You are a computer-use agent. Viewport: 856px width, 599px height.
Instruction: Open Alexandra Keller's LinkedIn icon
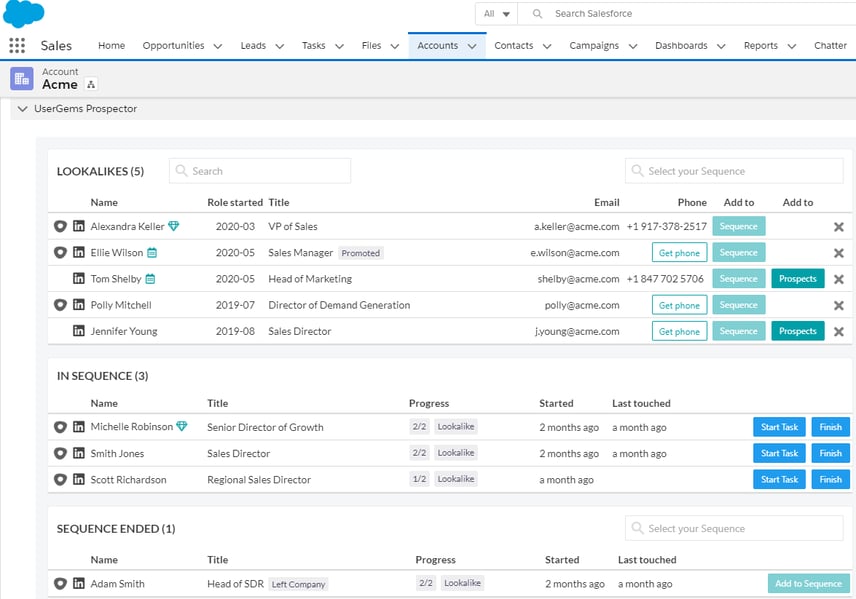tap(79, 226)
